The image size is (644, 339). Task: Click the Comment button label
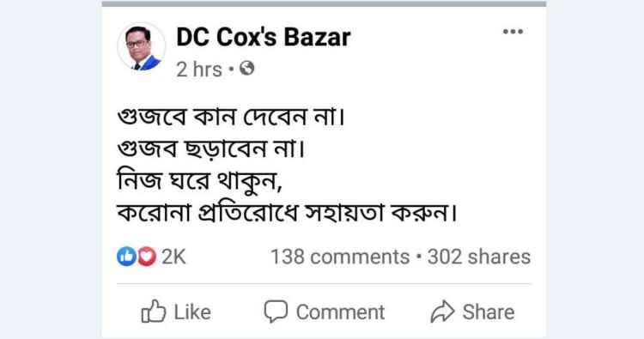coord(341,312)
